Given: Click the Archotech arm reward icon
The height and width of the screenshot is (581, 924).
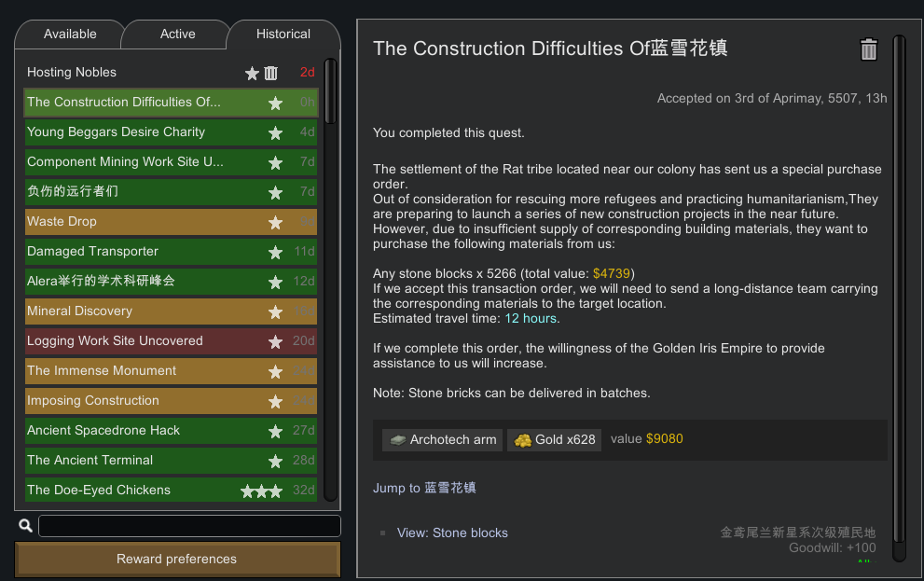Looking at the screenshot, I should click(x=398, y=440).
